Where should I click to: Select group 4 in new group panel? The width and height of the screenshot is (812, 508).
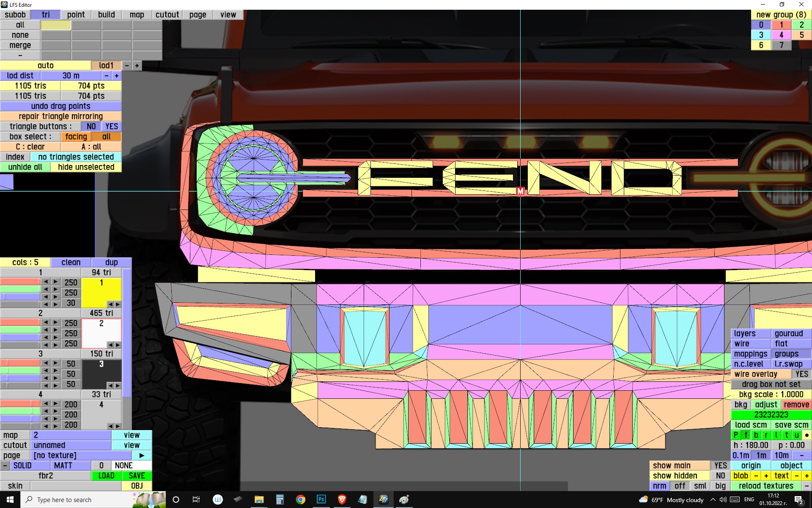781,35
